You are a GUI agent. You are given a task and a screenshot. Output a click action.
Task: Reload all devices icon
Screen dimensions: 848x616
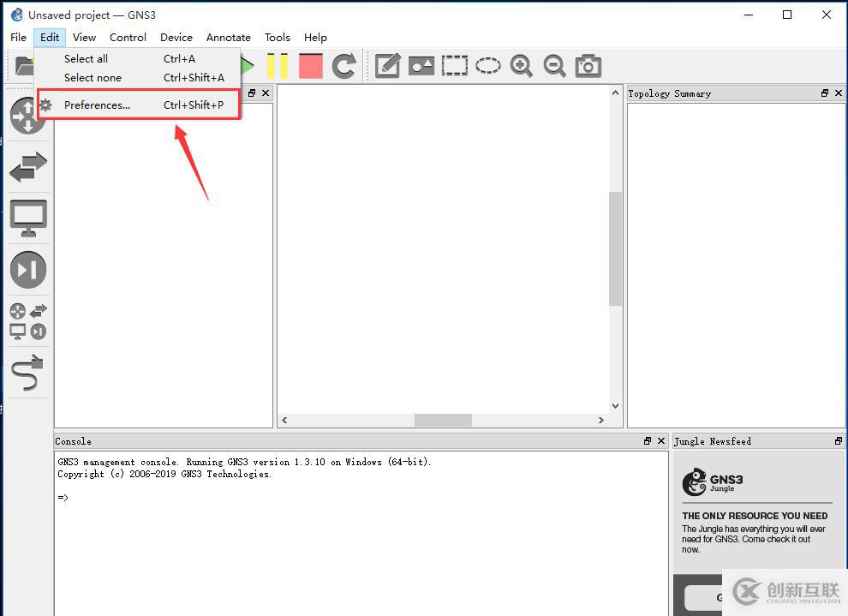tap(344, 66)
